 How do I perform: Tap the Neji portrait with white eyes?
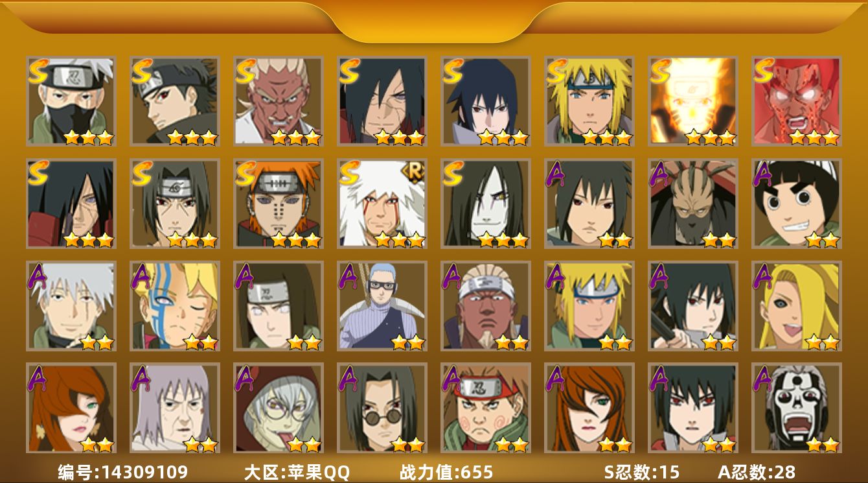pos(279,306)
